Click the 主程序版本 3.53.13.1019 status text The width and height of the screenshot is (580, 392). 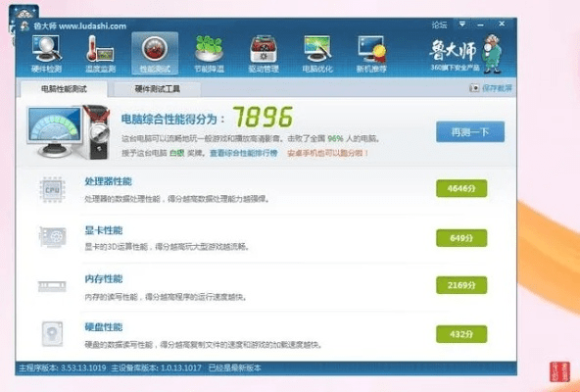[x=63, y=368]
